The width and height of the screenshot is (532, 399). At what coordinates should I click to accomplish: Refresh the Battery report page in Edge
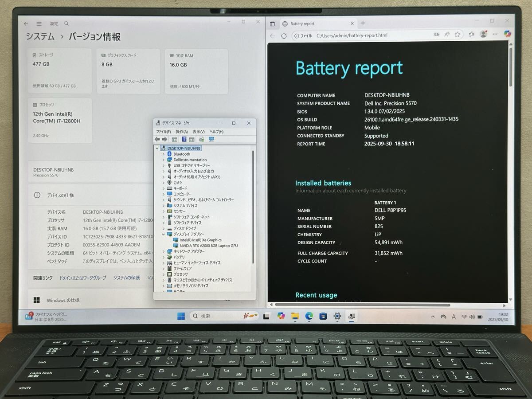(284, 35)
